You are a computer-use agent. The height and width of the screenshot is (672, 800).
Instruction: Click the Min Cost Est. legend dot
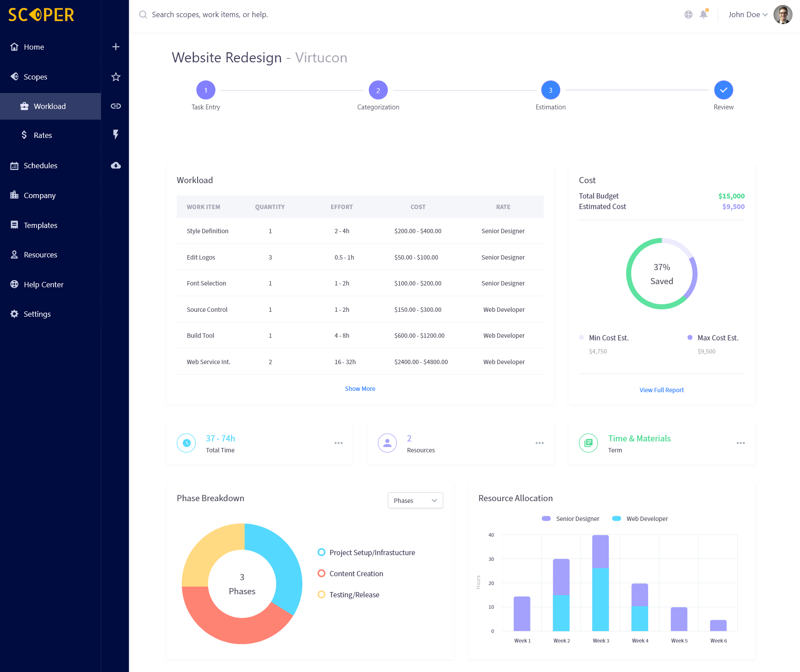pyautogui.click(x=581, y=337)
